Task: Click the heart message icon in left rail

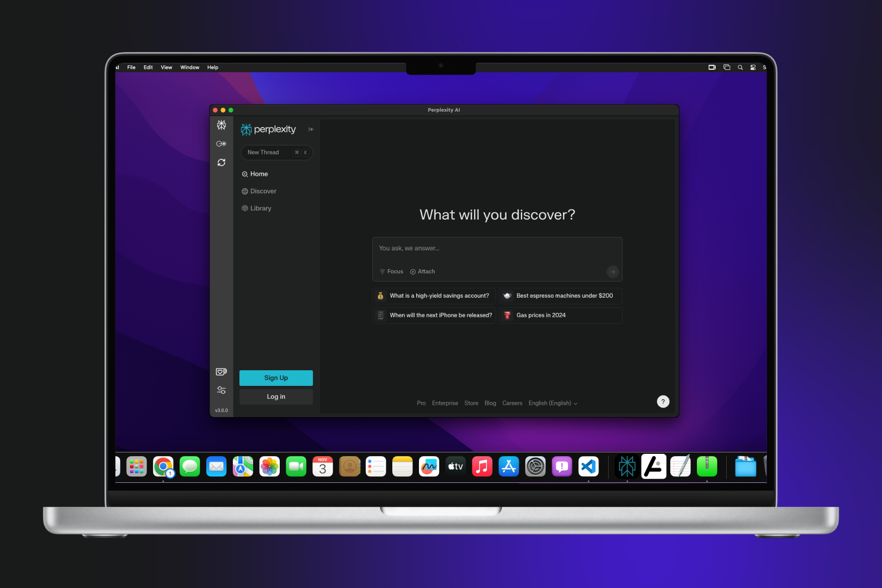Action: click(x=221, y=372)
